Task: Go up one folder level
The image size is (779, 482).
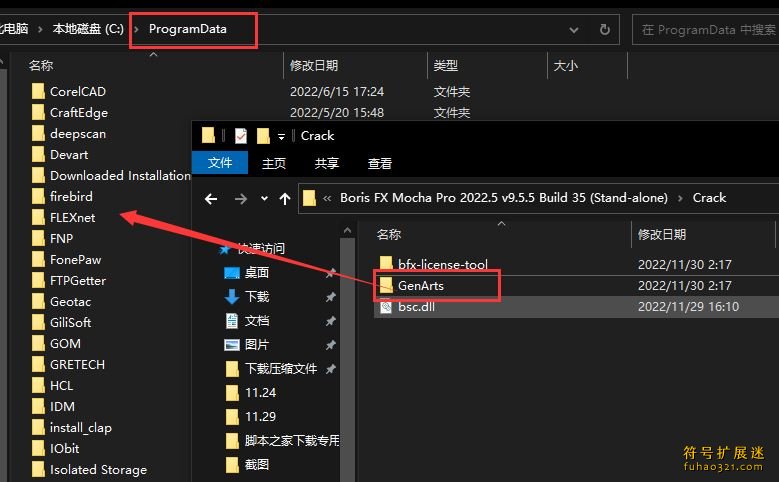Action: [285, 199]
